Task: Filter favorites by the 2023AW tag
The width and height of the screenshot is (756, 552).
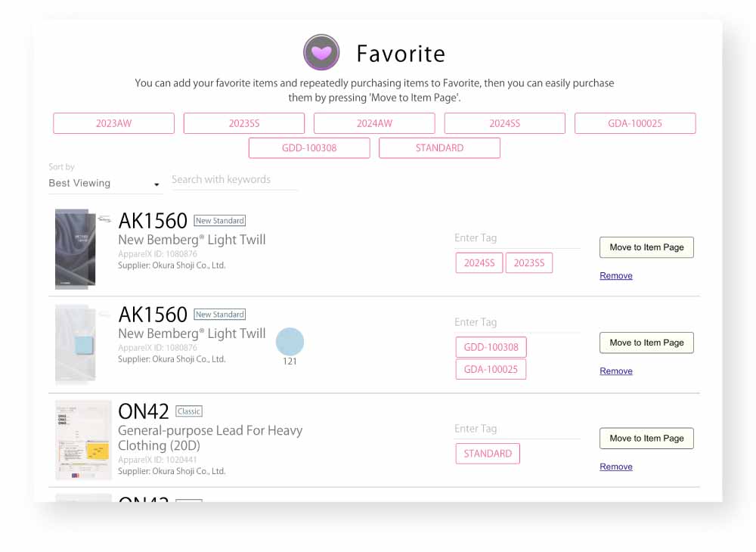Action: click(114, 123)
